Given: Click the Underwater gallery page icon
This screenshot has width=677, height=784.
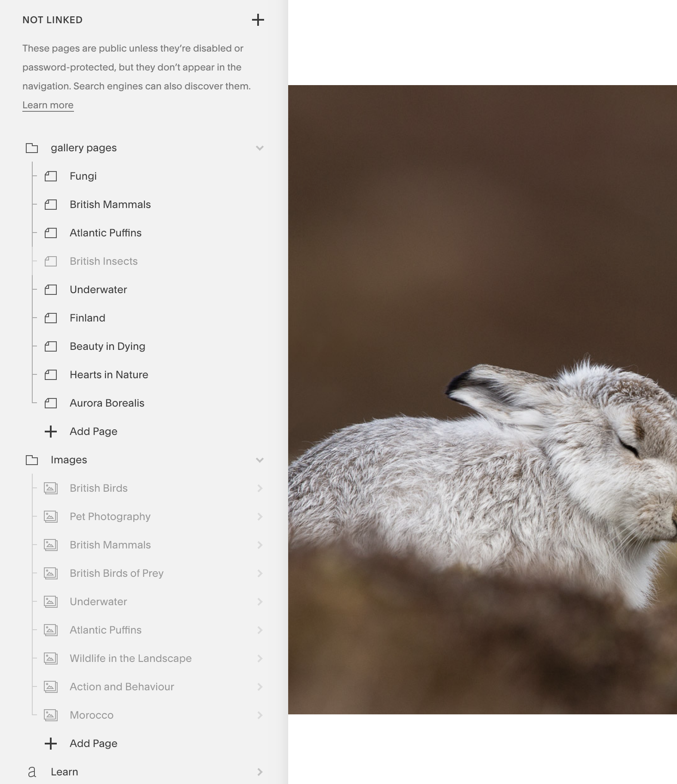Looking at the screenshot, I should tap(51, 290).
